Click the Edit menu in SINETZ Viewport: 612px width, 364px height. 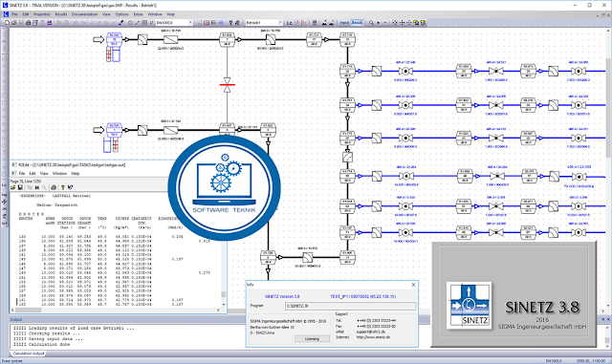coord(26,14)
